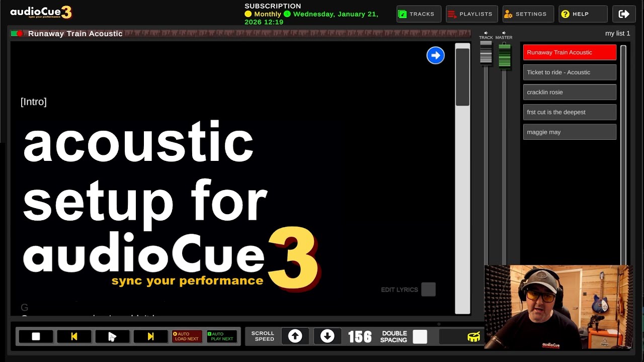
Task: Mute the Track channel speaker icon
Action: pyautogui.click(x=486, y=33)
